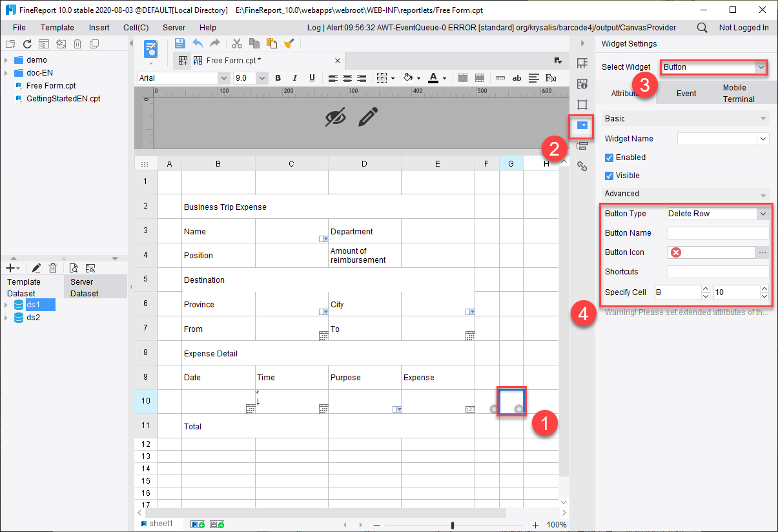The height and width of the screenshot is (532, 778).
Task: Select the hyperlink panel icon in right sidebar
Action: (582, 167)
